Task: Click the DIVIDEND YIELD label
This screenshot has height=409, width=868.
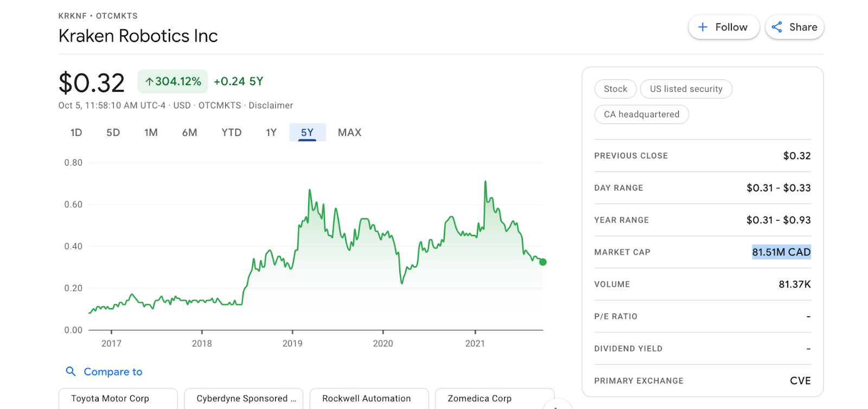Action: tap(628, 348)
